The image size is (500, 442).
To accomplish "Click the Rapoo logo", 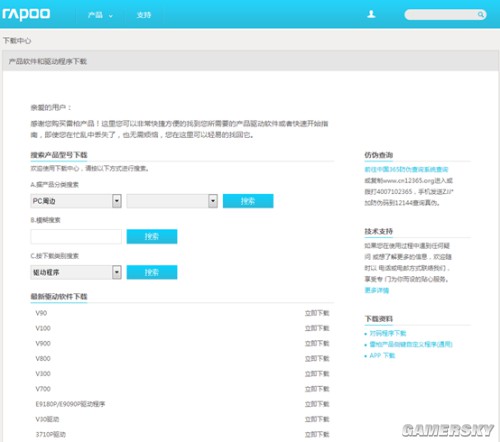I will click(26, 14).
